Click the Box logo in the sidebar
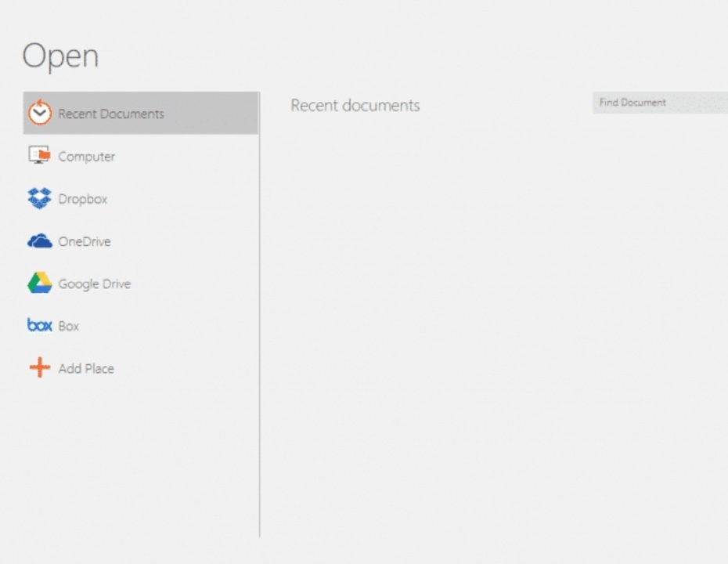The image size is (728, 564). (x=38, y=326)
